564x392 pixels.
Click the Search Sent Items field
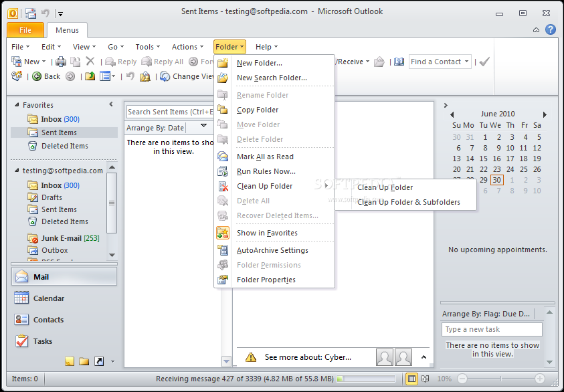tap(170, 112)
